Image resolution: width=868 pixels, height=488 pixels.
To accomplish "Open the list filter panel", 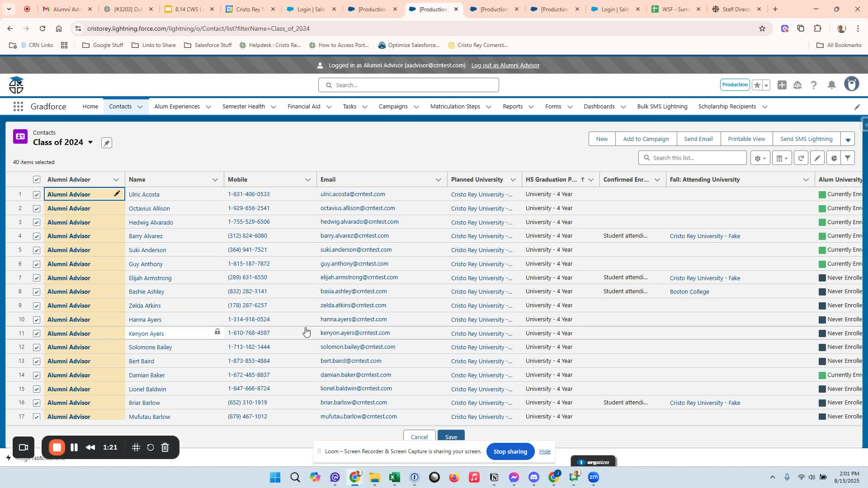I will 848,158.
